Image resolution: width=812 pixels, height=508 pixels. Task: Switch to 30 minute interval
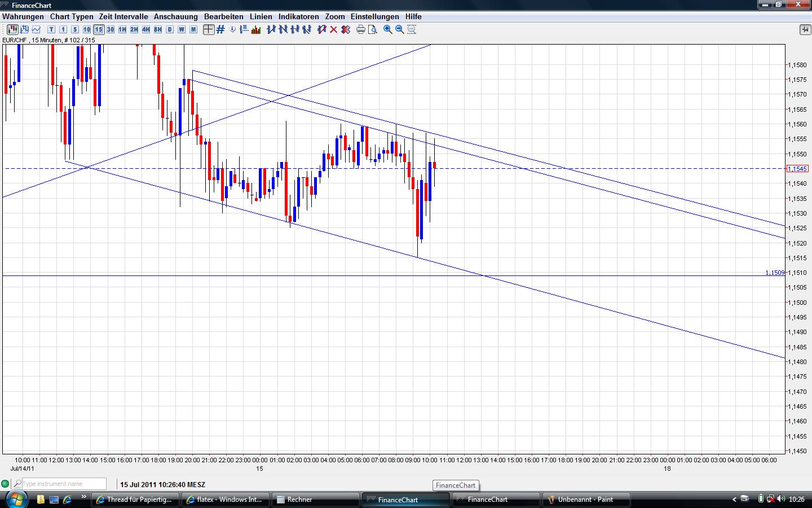pos(111,29)
